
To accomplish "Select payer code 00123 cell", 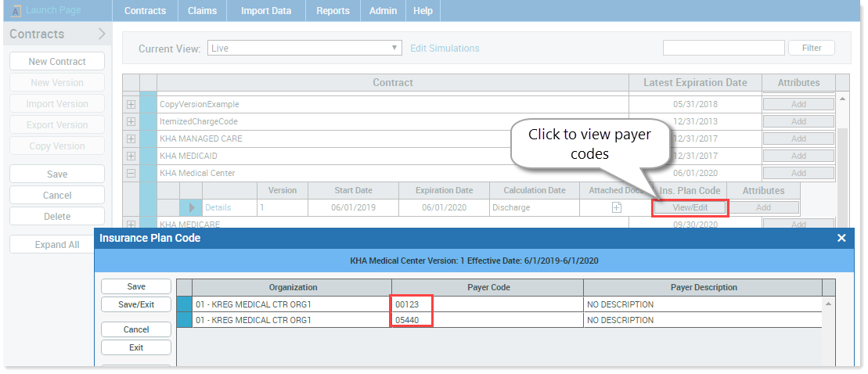I will (487, 304).
